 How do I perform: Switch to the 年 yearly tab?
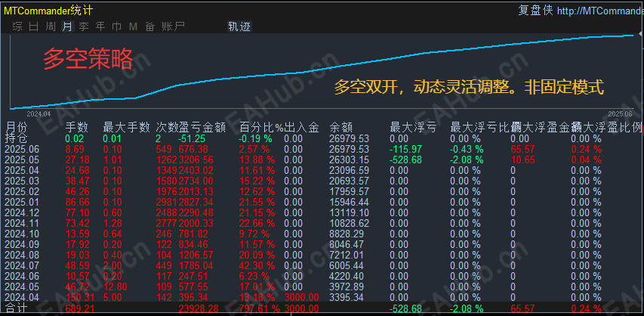100,26
